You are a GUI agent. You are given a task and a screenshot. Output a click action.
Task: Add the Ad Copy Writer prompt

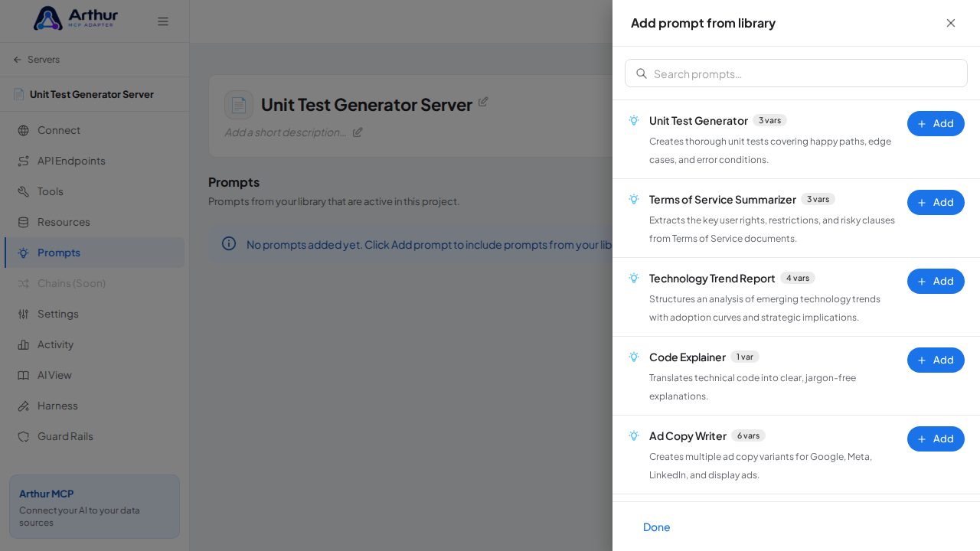[936, 439]
